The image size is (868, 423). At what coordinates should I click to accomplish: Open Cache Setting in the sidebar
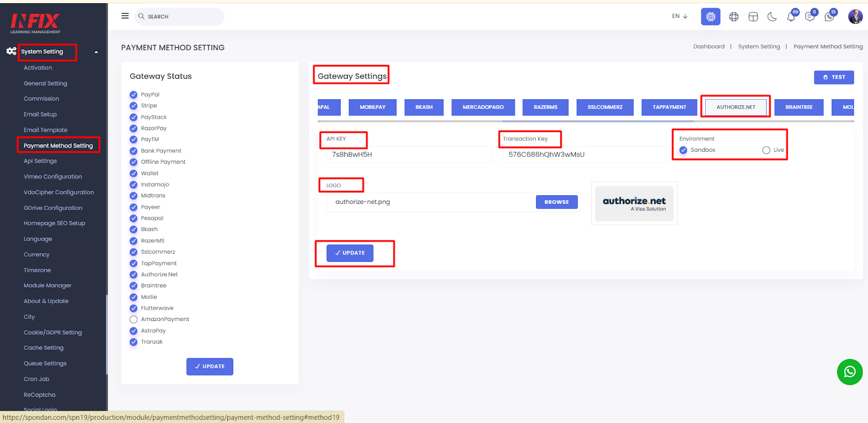tap(43, 348)
